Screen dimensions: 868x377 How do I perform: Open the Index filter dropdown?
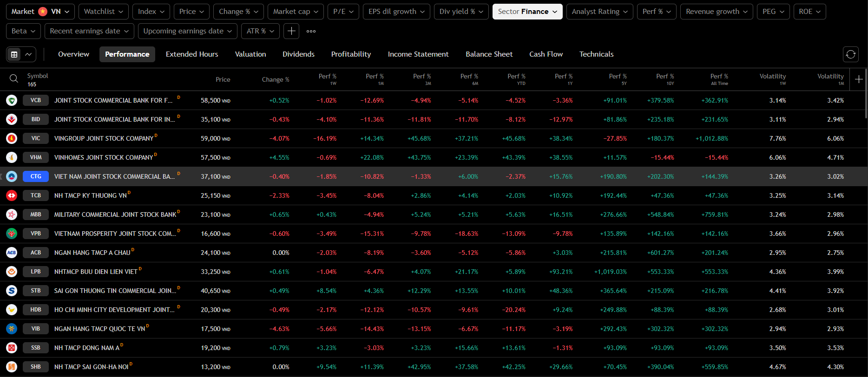pos(151,12)
